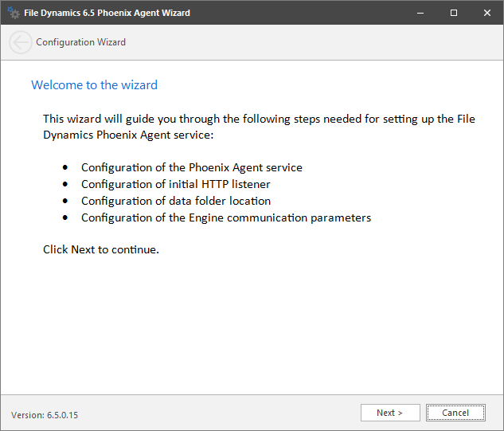This screenshot has height=431, width=504.
Task: Click 'Configuration of data folder location' item
Action: (175, 201)
